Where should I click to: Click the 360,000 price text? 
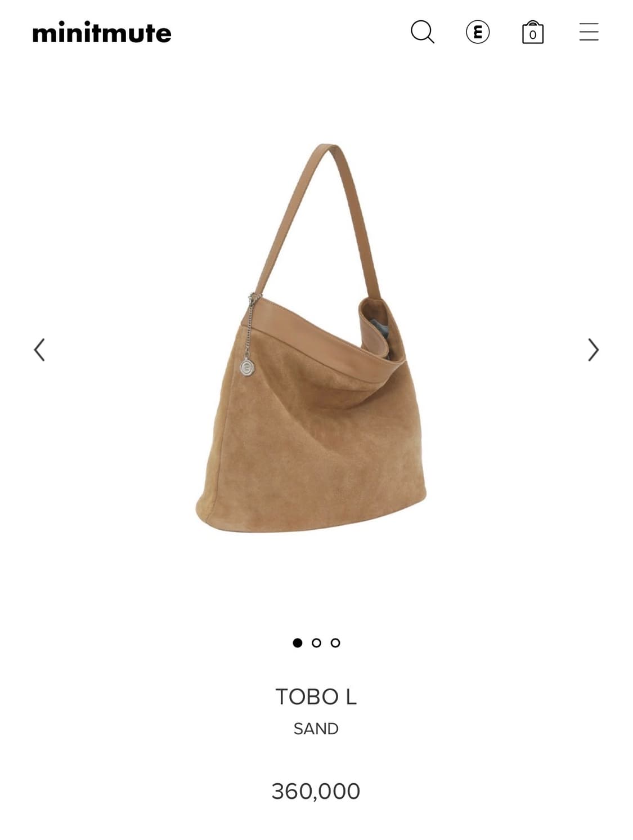tap(316, 792)
